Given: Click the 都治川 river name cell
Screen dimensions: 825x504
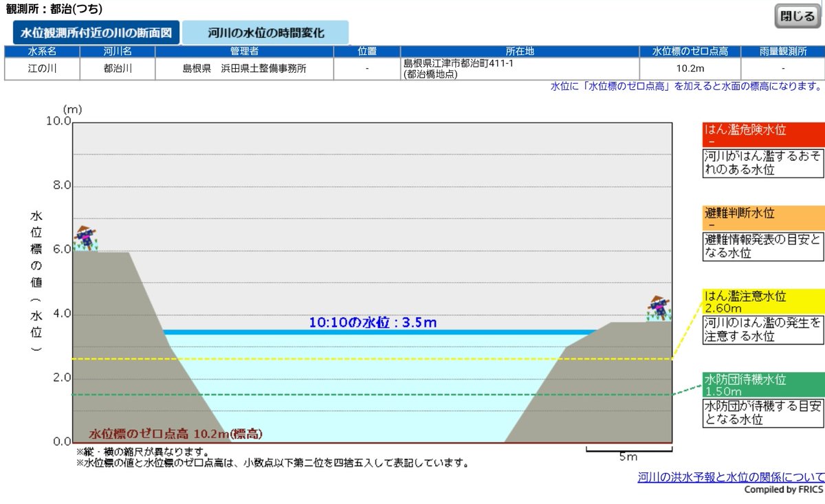Looking at the screenshot, I should point(118,69).
